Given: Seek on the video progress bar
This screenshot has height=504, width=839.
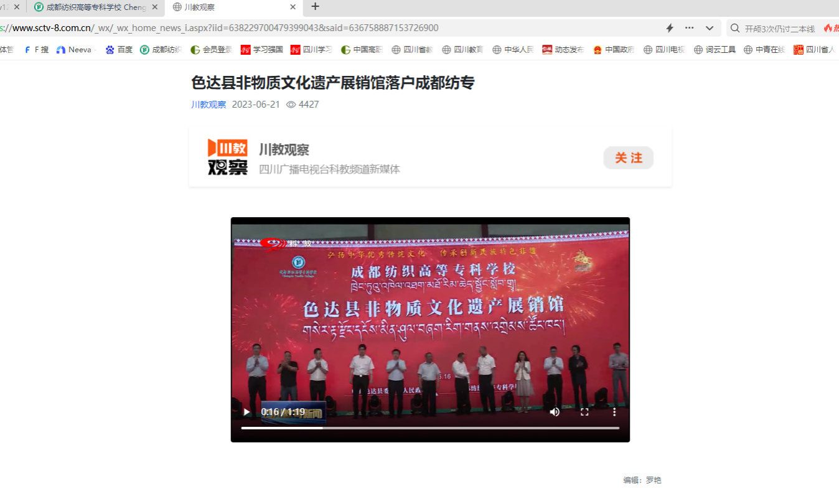Looking at the screenshot, I should 430,427.
